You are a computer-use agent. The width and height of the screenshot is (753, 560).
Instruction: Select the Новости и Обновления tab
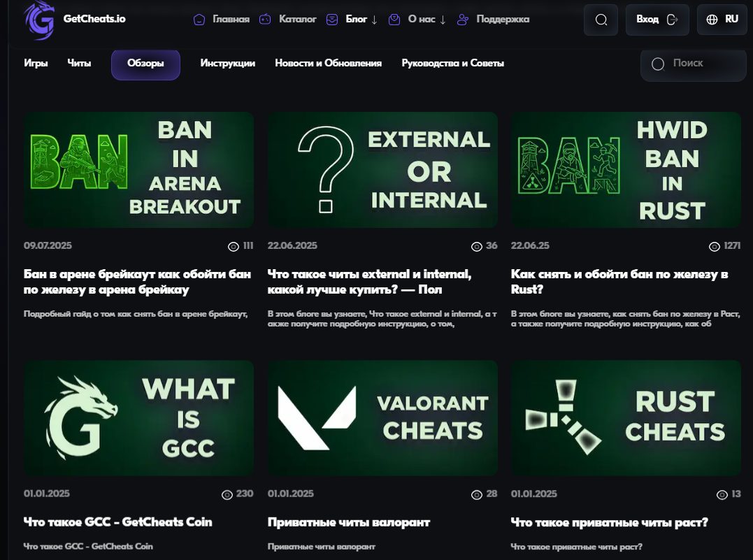click(x=328, y=64)
